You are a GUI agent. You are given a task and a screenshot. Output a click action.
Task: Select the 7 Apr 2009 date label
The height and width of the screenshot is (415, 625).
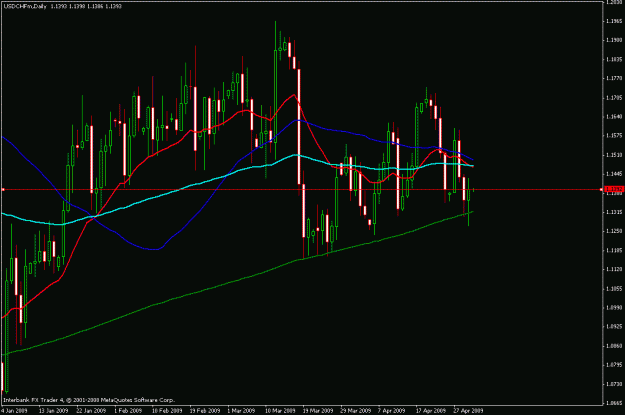(391, 410)
